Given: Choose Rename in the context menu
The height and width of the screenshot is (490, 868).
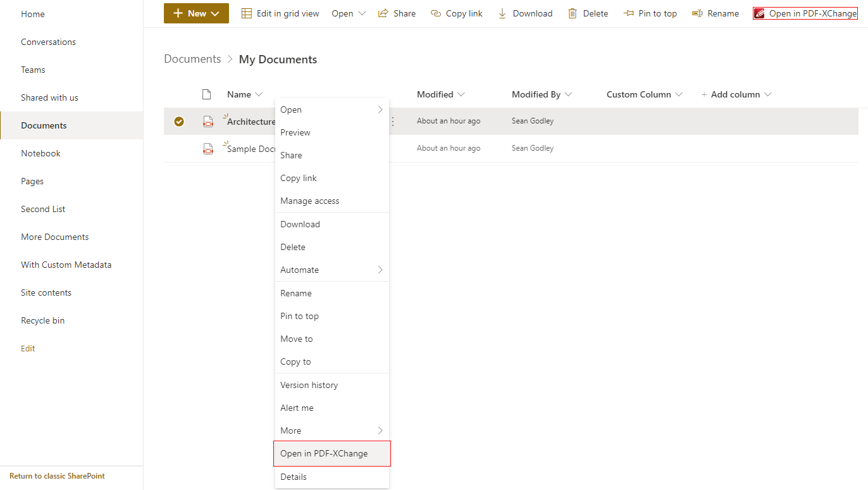Looking at the screenshot, I should [332, 293].
